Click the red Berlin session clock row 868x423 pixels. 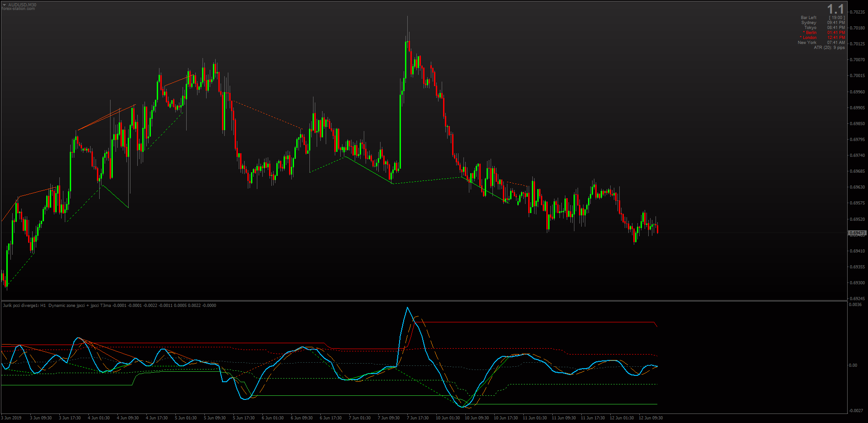[x=824, y=33]
